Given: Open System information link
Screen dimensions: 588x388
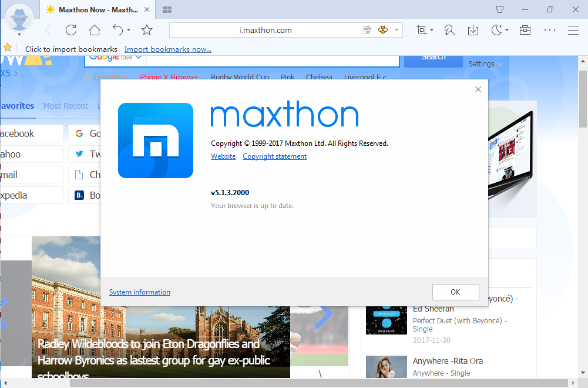Looking at the screenshot, I should pos(139,292).
